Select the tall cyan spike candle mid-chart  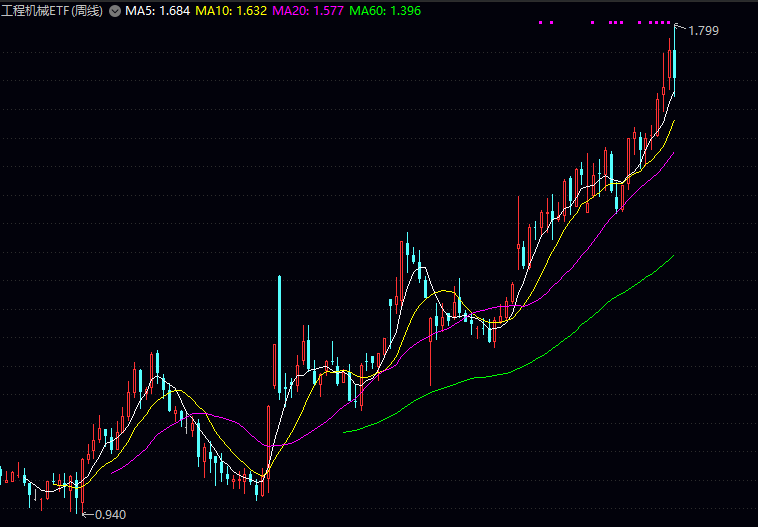pyautogui.click(x=279, y=330)
